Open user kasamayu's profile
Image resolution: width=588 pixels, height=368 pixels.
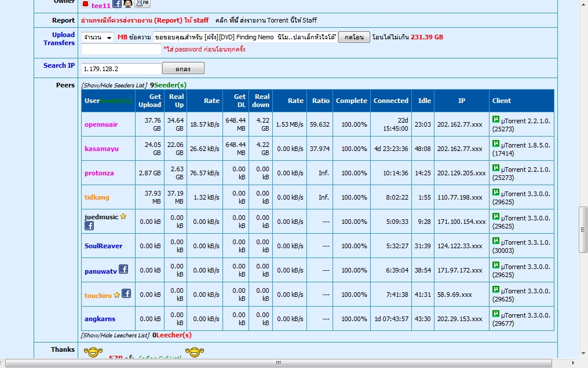101,149
